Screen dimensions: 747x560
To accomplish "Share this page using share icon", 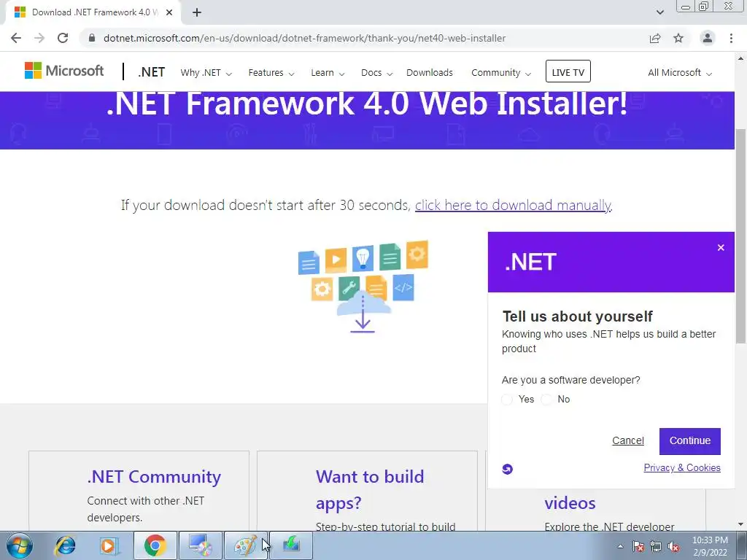I will (x=655, y=38).
